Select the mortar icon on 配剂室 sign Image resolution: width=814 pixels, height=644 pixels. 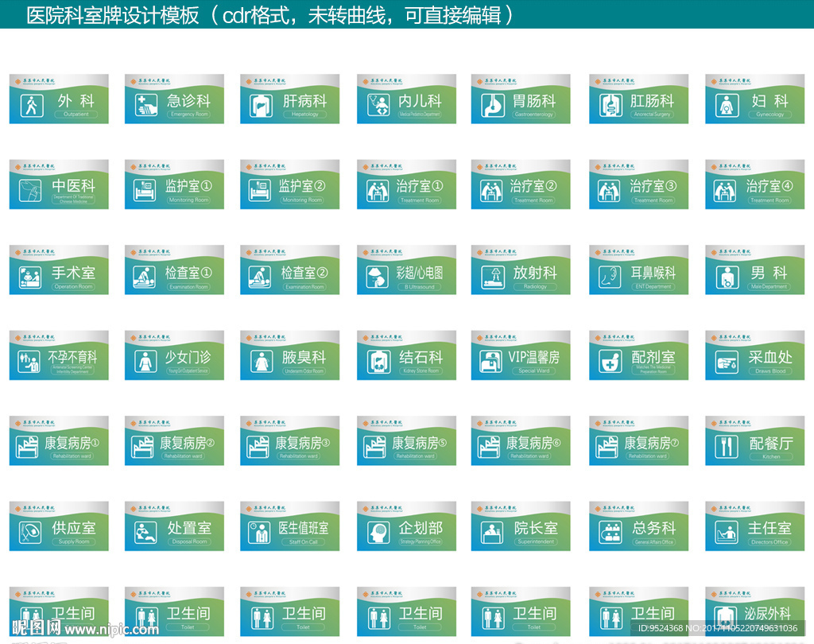pyautogui.click(x=610, y=361)
